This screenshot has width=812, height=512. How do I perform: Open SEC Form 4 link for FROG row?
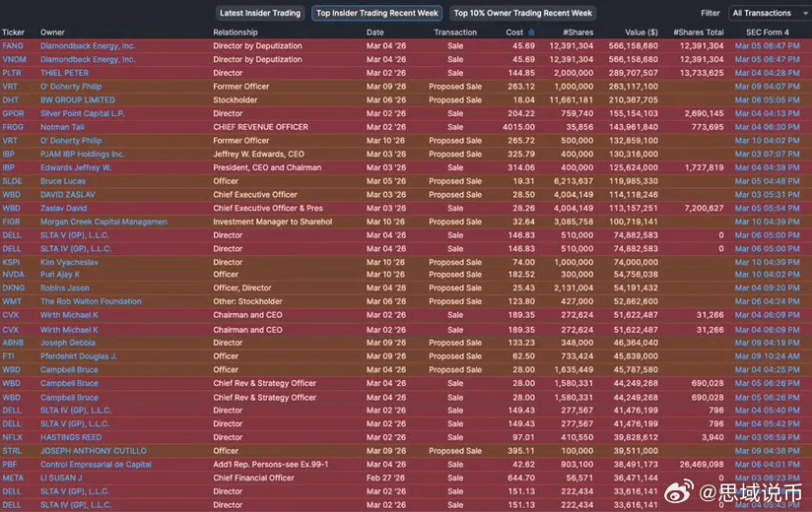tap(767, 127)
